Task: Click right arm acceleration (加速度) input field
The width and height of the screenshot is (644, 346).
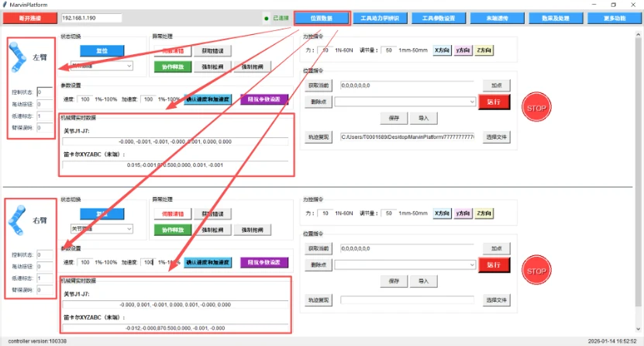Action: [x=148, y=262]
